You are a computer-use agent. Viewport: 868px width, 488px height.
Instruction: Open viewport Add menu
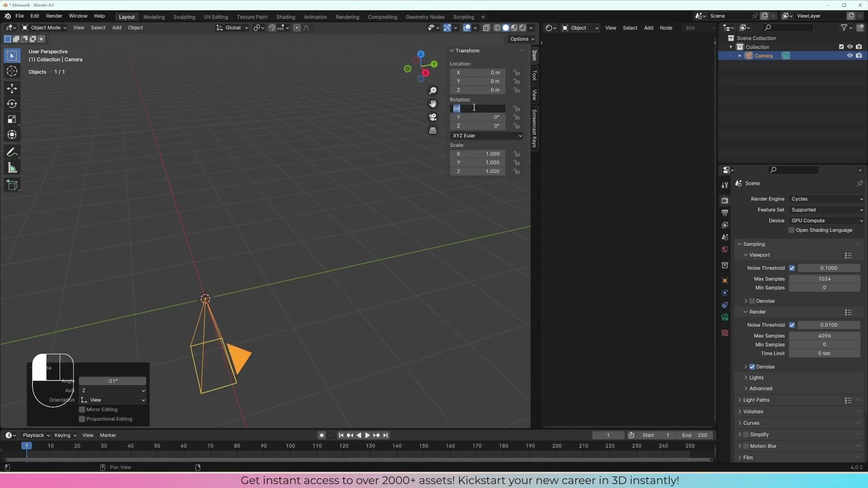tap(117, 28)
